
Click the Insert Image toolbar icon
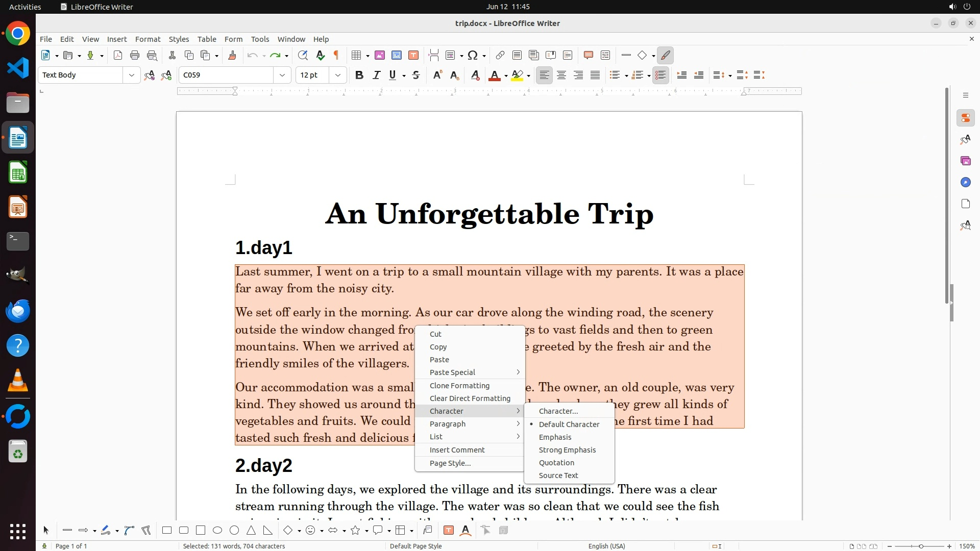(x=380, y=55)
